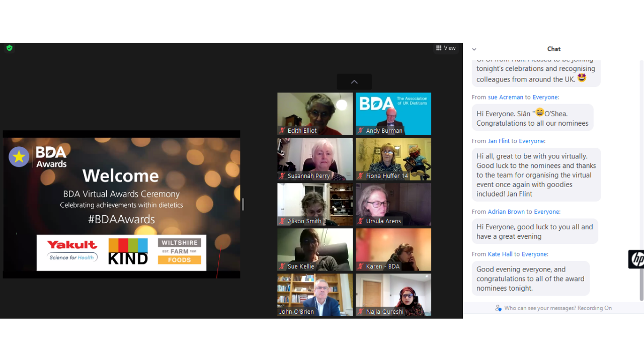Click sender name Jan Flint in chat
Viewport: 644px width, 362px height.
pos(499,141)
